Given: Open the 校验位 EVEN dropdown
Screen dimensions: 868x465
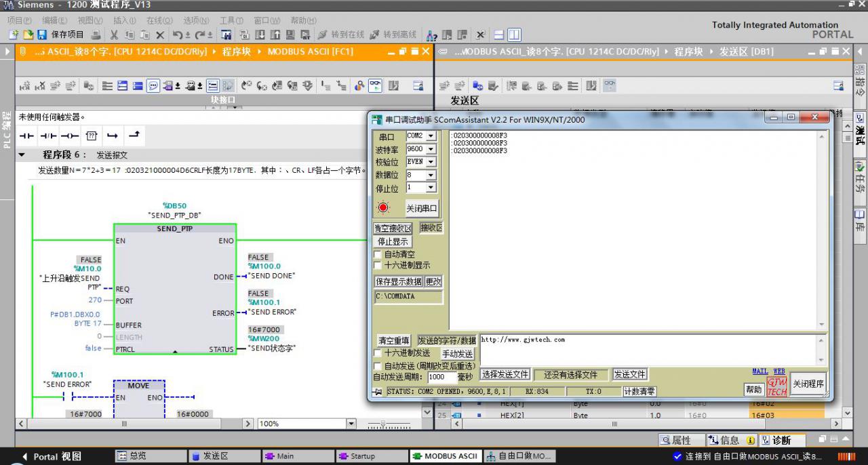Looking at the screenshot, I should tap(431, 162).
